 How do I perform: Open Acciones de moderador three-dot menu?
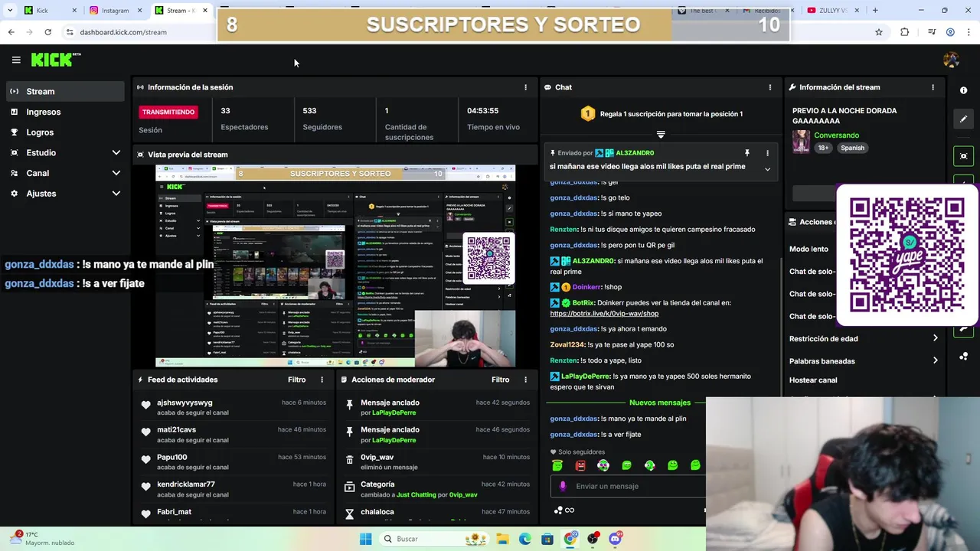[525, 380]
